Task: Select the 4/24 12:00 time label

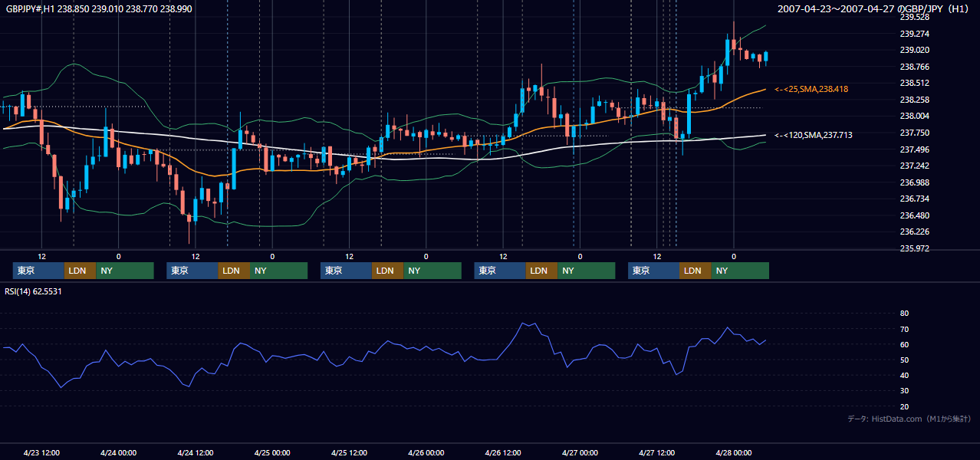Action: 196,452
